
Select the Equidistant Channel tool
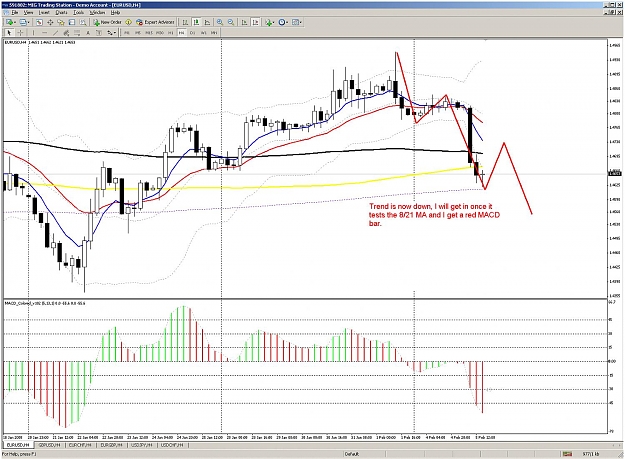click(x=66, y=33)
